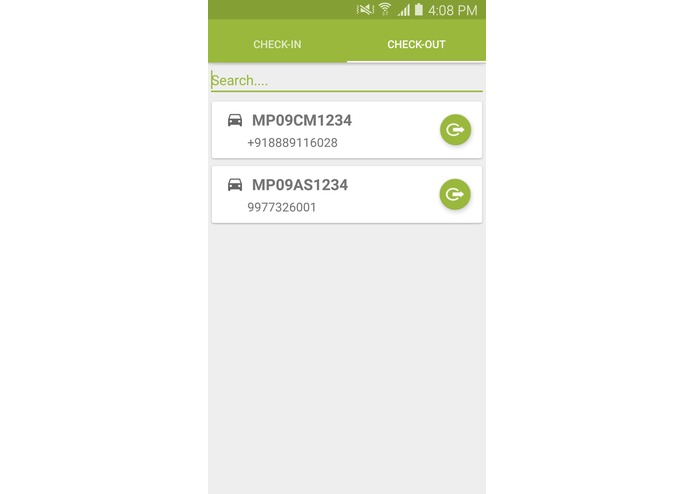Click car icon beside MP09AS1234
Image resolution: width=695 pixels, height=494 pixels.
(x=235, y=185)
